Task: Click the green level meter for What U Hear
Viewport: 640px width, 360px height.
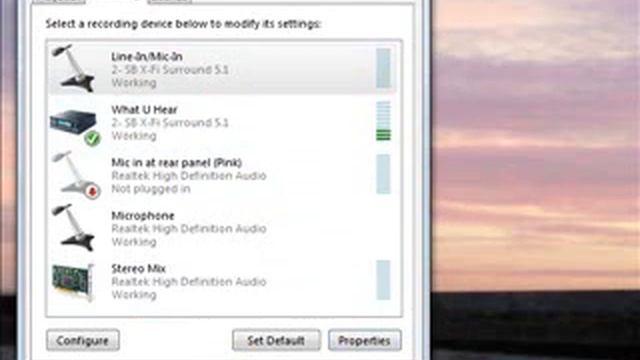Action: tap(383, 121)
